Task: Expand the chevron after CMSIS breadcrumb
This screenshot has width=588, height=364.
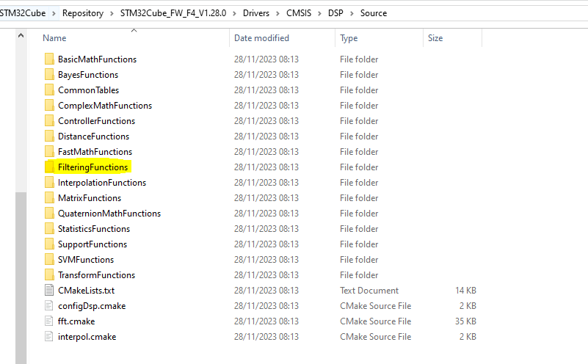Action: point(320,13)
